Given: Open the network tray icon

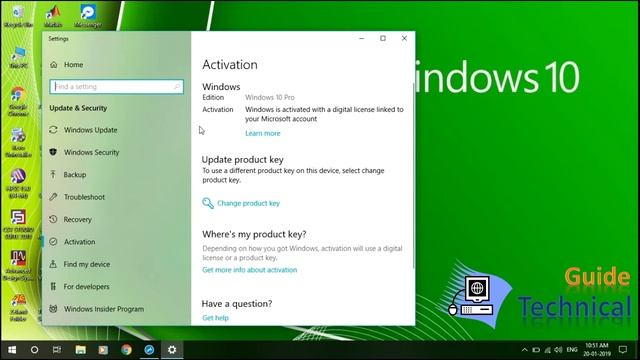Looking at the screenshot, I should pos(548,350).
